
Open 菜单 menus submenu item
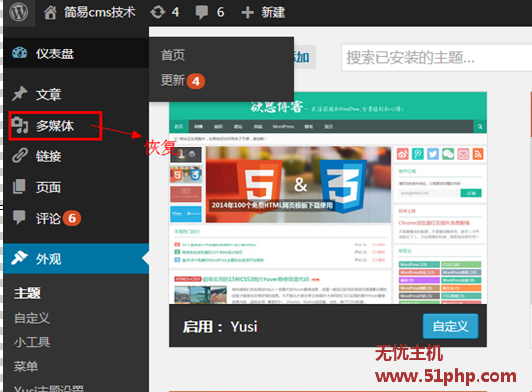(x=26, y=366)
